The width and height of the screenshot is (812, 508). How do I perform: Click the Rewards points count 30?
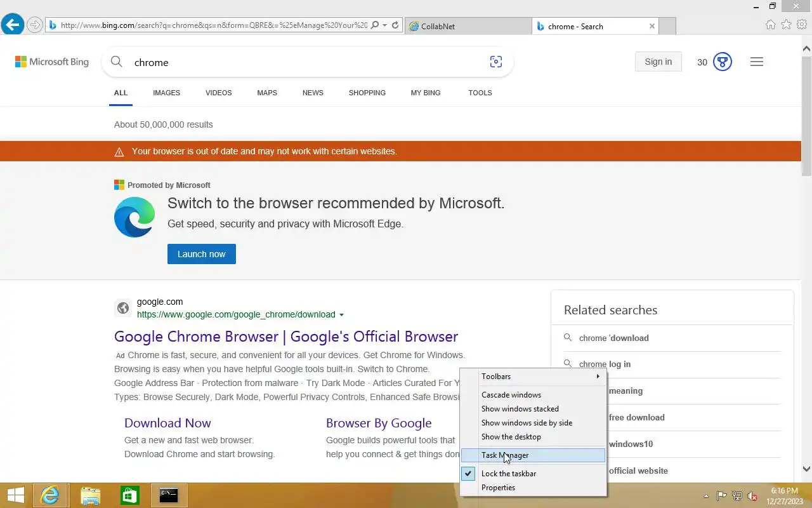[x=702, y=62]
